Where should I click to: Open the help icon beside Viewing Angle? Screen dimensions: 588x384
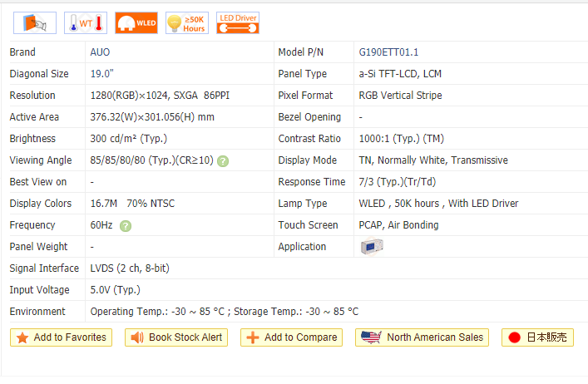(x=223, y=160)
